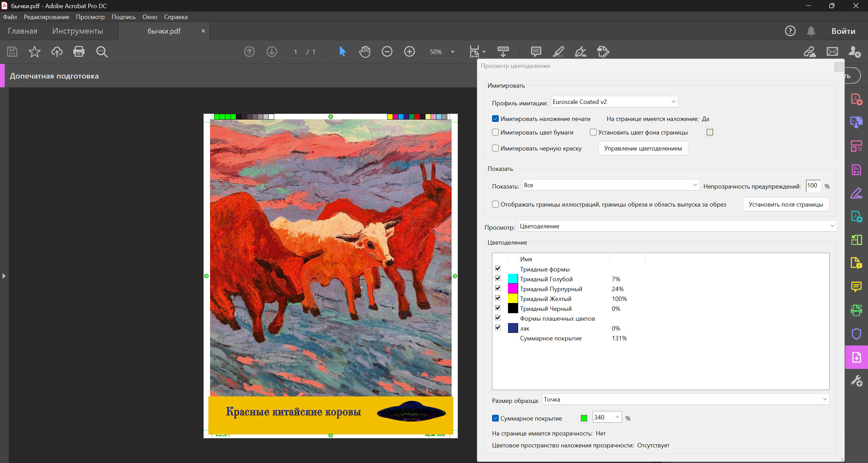Image resolution: width=868 pixels, height=463 pixels.
Task: Click the Управление цветоделением button
Action: [x=643, y=148]
